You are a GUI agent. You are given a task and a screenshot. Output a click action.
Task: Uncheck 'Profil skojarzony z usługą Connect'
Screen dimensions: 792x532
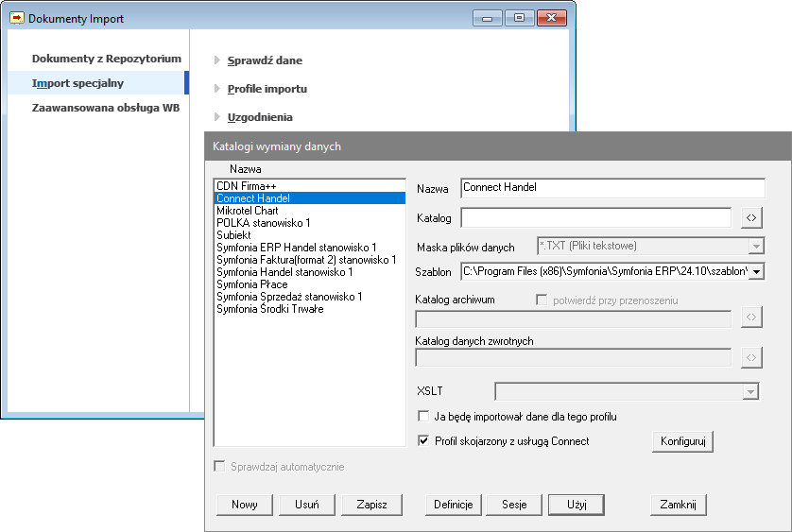click(x=423, y=441)
